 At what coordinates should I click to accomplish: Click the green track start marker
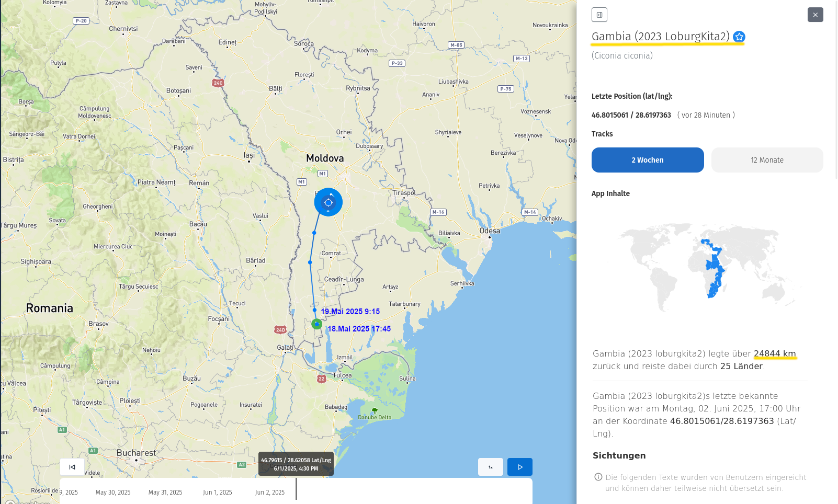(316, 324)
